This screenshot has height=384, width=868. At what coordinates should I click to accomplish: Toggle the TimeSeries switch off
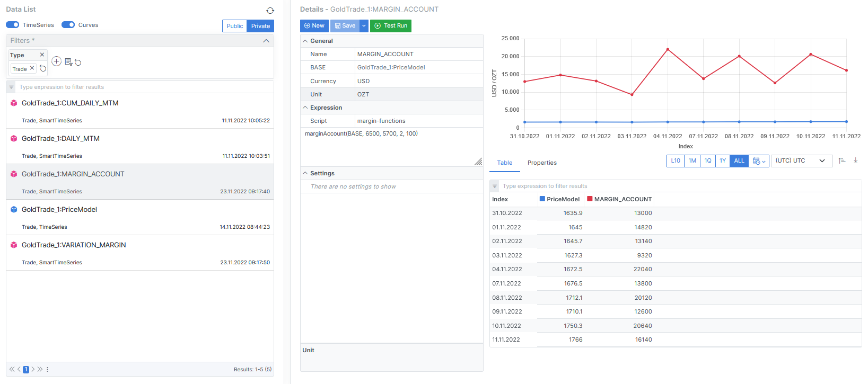(x=13, y=25)
